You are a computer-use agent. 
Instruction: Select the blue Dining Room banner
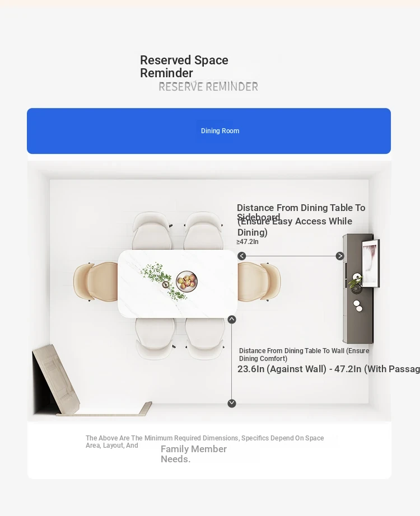point(209,131)
